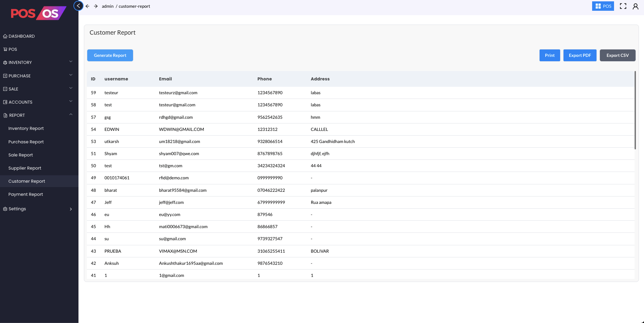Image resolution: width=644 pixels, height=323 pixels.
Task: Click the forward arrow icon
Action: [96, 6]
